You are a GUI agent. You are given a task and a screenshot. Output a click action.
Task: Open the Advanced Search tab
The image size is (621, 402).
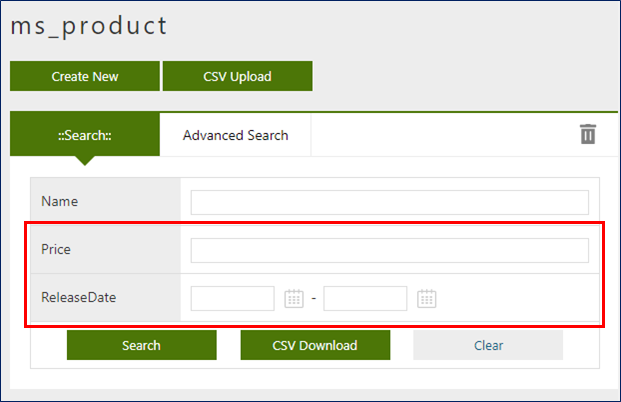pos(235,135)
